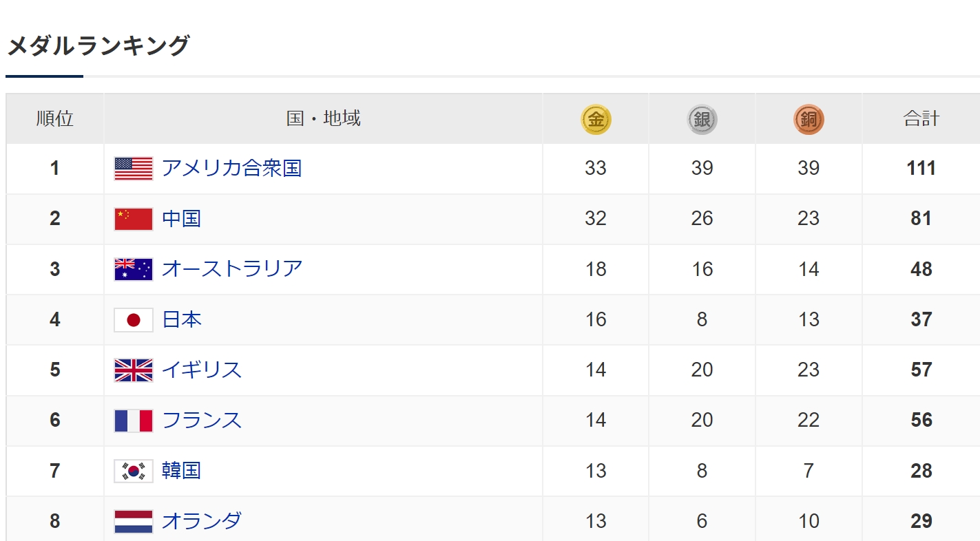Viewport: 980px width, 541px height.
Task: Go to the 韓国 country page
Action: (x=181, y=471)
